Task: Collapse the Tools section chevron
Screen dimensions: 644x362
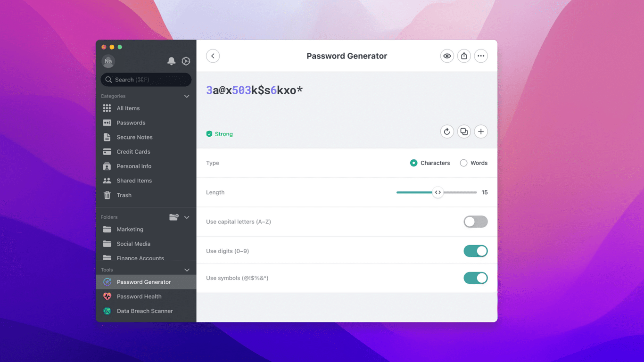Action: pyautogui.click(x=187, y=270)
